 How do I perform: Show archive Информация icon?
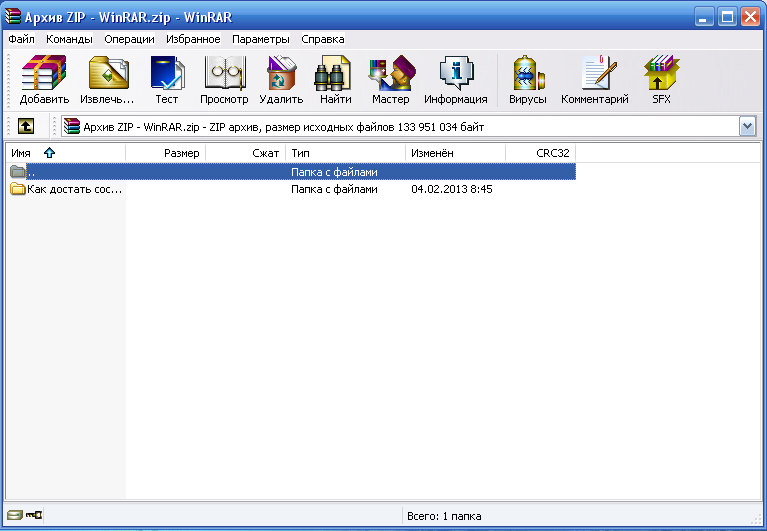456,72
